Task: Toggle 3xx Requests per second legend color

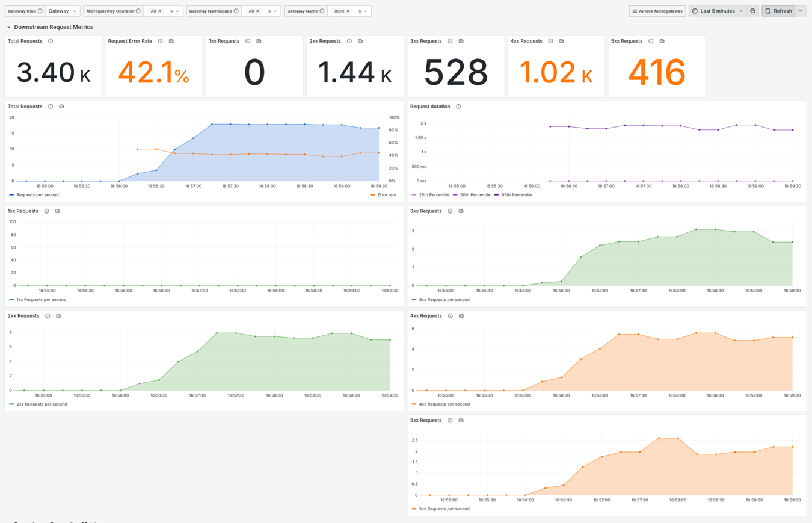Action: click(414, 300)
